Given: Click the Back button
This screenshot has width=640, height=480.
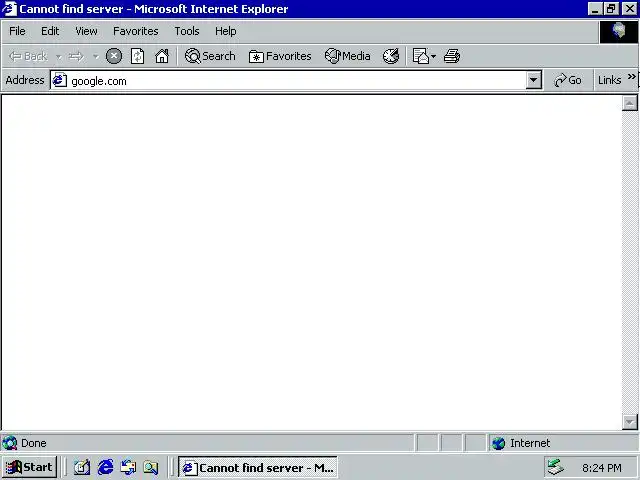Looking at the screenshot, I should 28,56.
